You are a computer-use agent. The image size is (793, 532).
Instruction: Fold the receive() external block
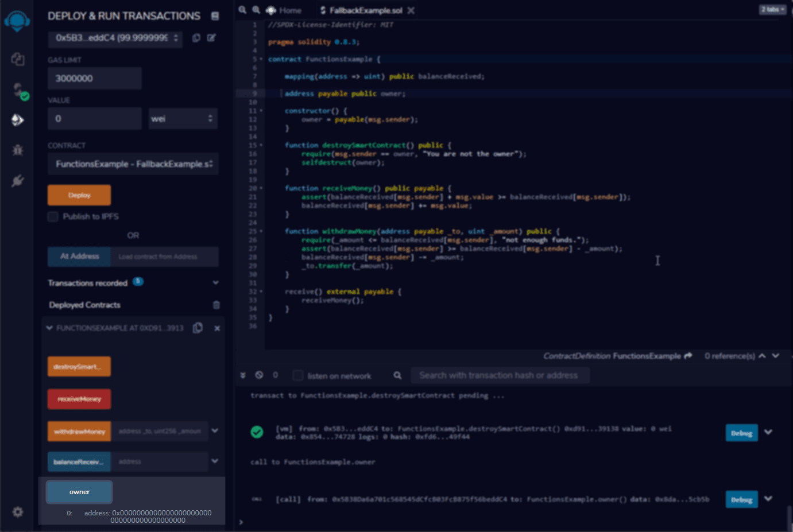pos(261,292)
